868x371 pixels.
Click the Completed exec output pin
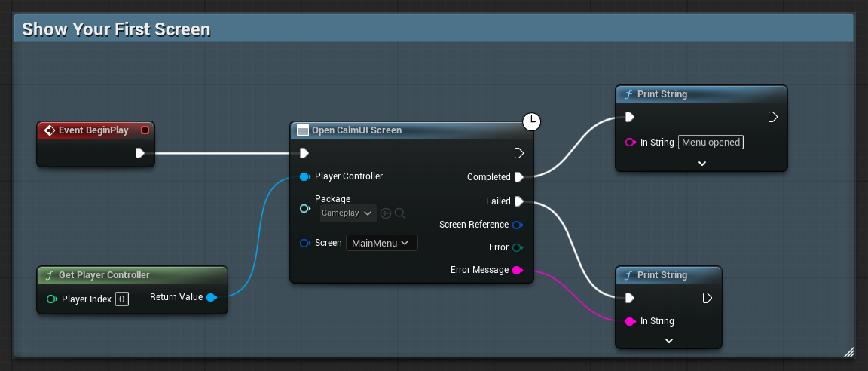click(x=518, y=177)
